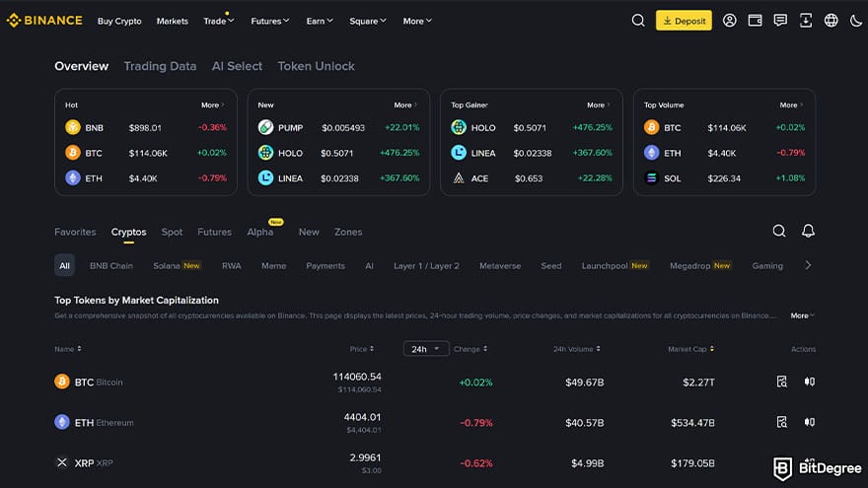Screen dimensions: 868x488
Task: Click More in Top Volume card
Action: pos(791,105)
